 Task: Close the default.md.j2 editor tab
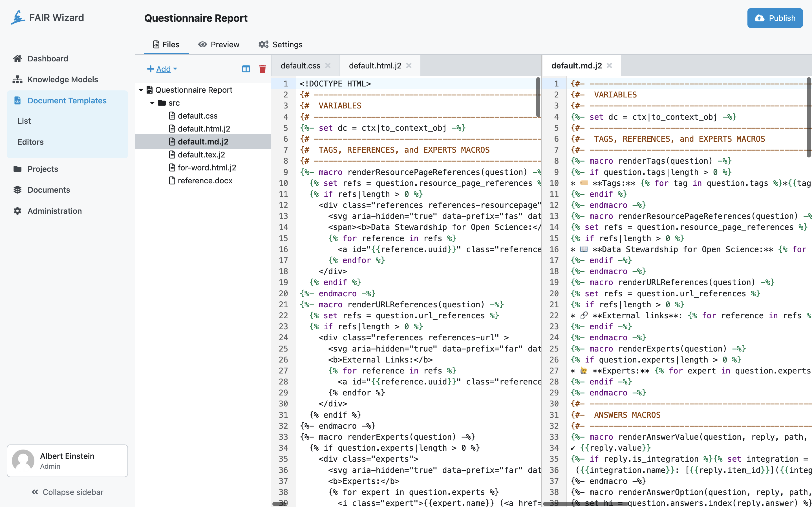(609, 66)
